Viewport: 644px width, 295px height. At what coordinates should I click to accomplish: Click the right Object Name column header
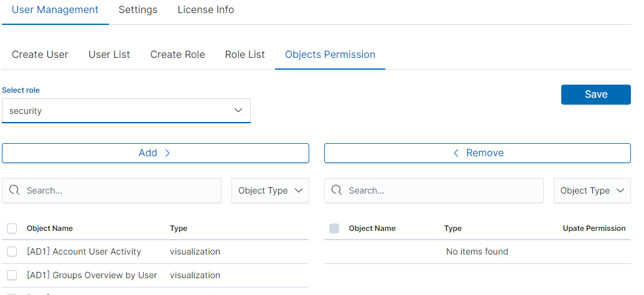coord(372,228)
